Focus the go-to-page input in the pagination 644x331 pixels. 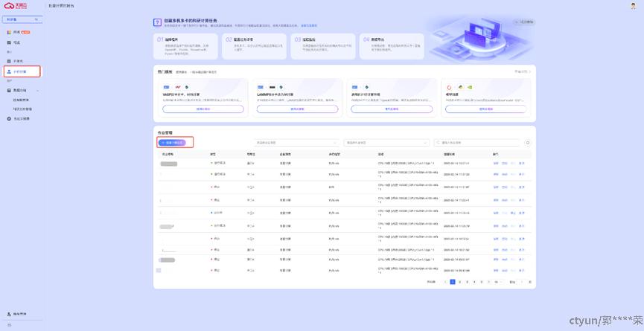tap(521, 282)
